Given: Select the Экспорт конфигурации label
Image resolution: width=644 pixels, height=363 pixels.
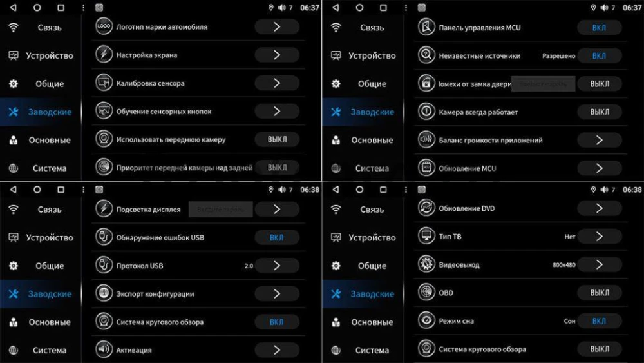Looking at the screenshot, I should click(155, 294).
